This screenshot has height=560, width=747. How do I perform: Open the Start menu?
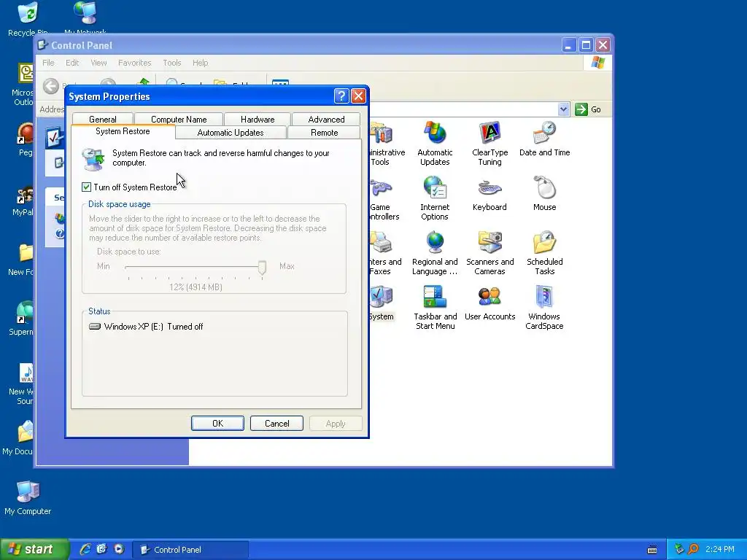click(34, 549)
